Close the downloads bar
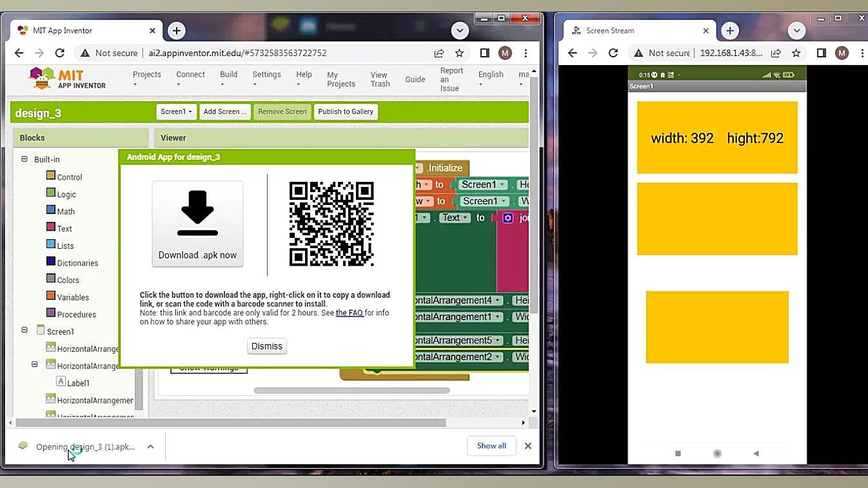868x488 pixels. tap(528, 445)
